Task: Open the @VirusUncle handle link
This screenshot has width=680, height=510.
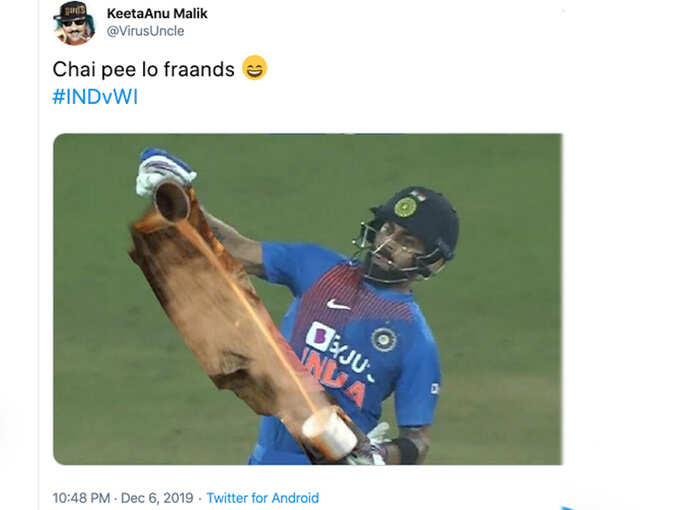Action: [145, 31]
